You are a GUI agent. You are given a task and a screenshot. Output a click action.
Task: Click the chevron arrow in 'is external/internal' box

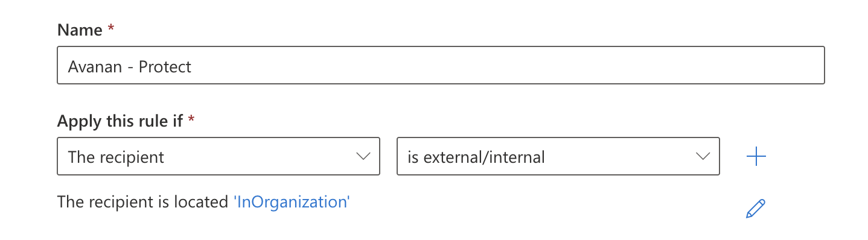click(703, 157)
